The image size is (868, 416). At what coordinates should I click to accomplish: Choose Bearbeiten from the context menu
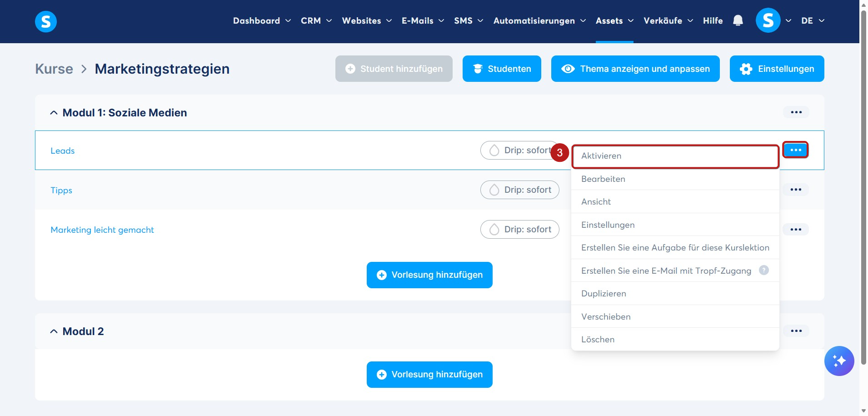click(x=675, y=179)
